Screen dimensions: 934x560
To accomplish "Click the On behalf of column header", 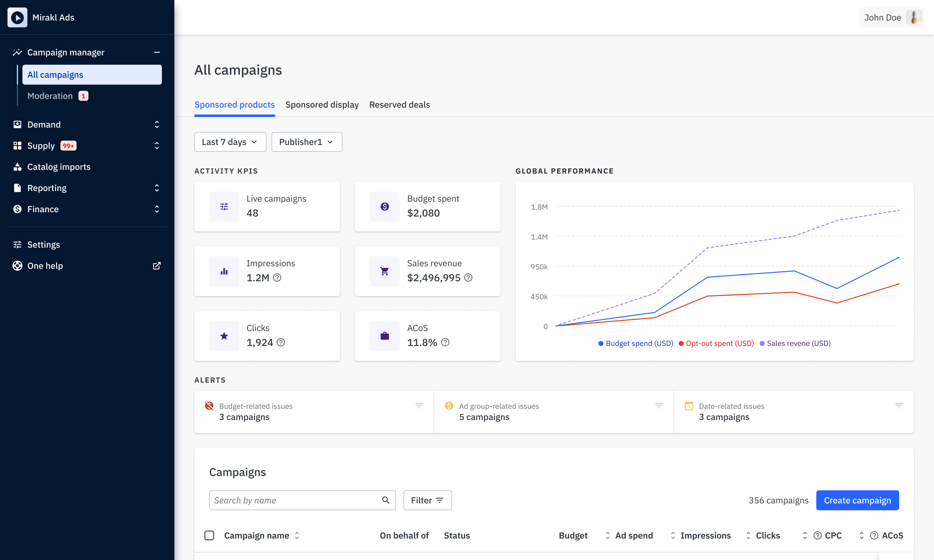I will click(404, 535).
